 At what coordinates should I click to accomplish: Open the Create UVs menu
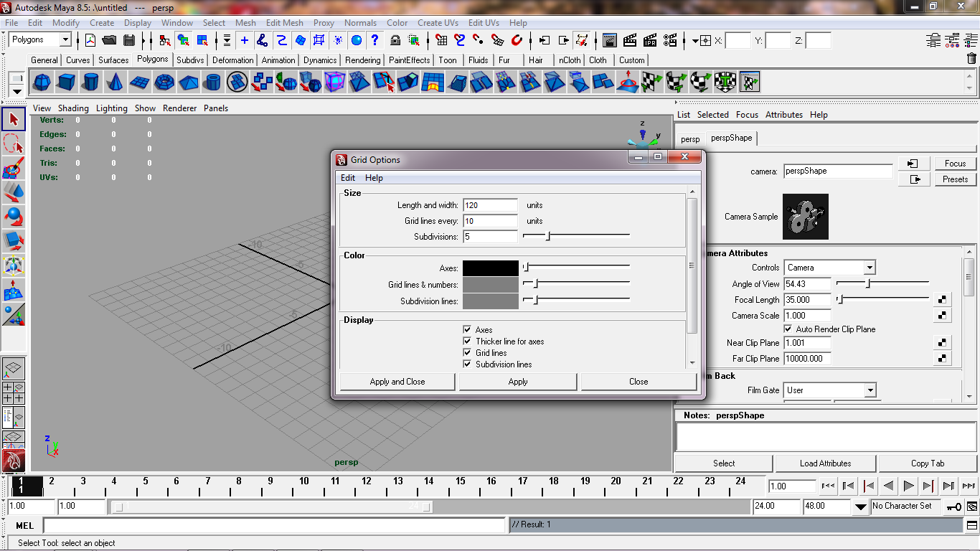(x=438, y=23)
